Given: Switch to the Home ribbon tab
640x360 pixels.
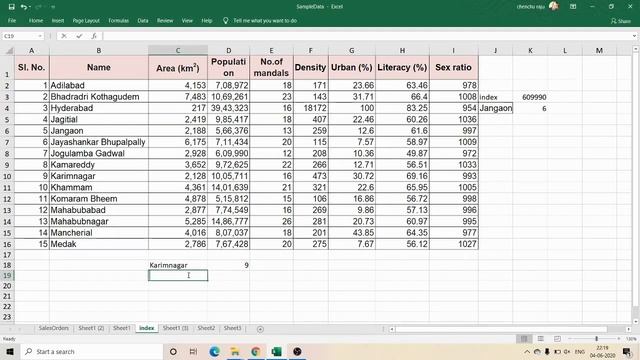Looking at the screenshot, I should click(36, 20).
